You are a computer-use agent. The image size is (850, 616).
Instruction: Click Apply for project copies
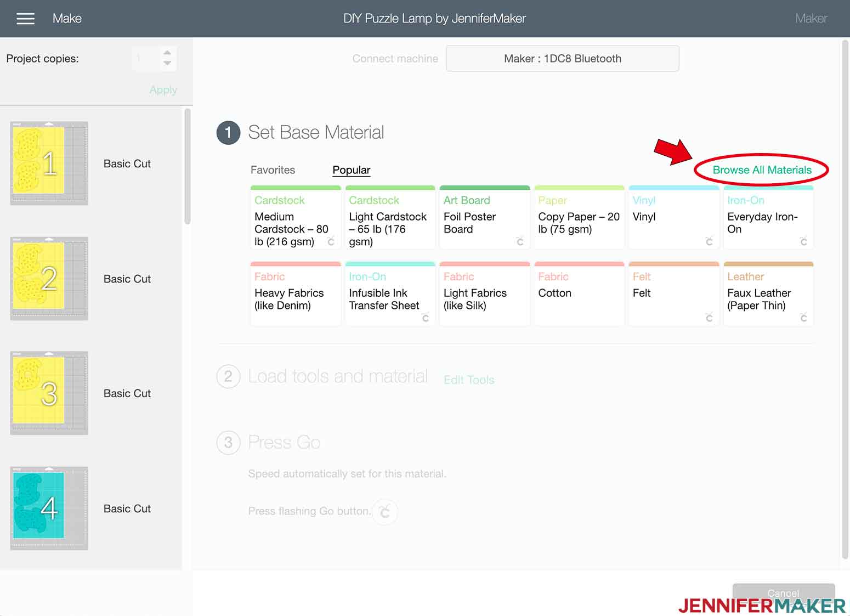click(163, 90)
